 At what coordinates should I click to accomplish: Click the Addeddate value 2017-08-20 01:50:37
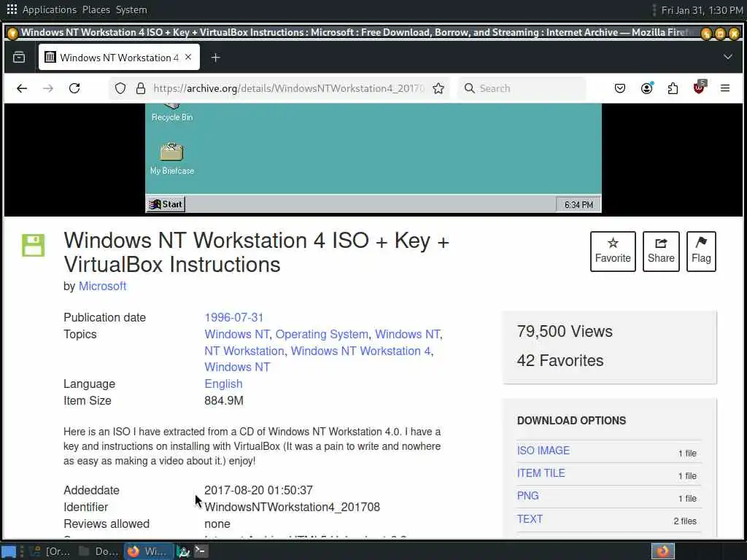click(259, 491)
